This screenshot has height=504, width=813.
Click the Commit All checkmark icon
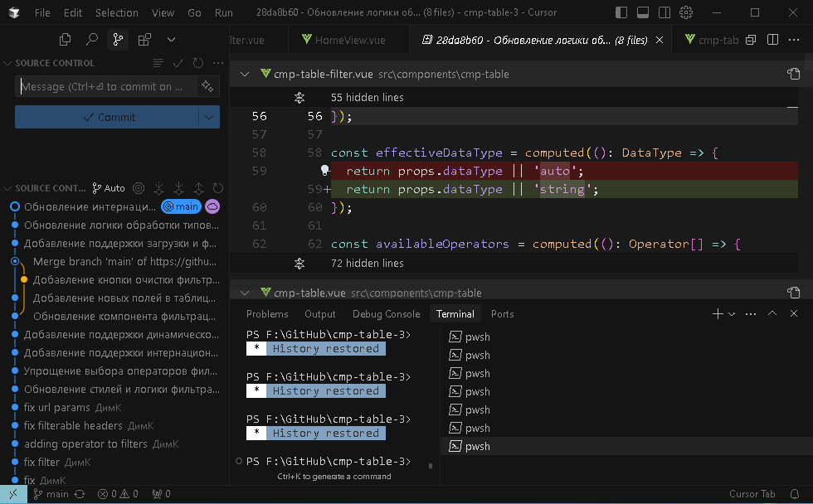tap(176, 62)
